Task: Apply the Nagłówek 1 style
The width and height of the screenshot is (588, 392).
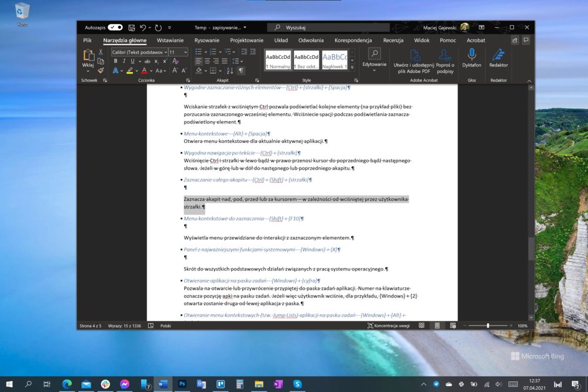Action: 335,61
